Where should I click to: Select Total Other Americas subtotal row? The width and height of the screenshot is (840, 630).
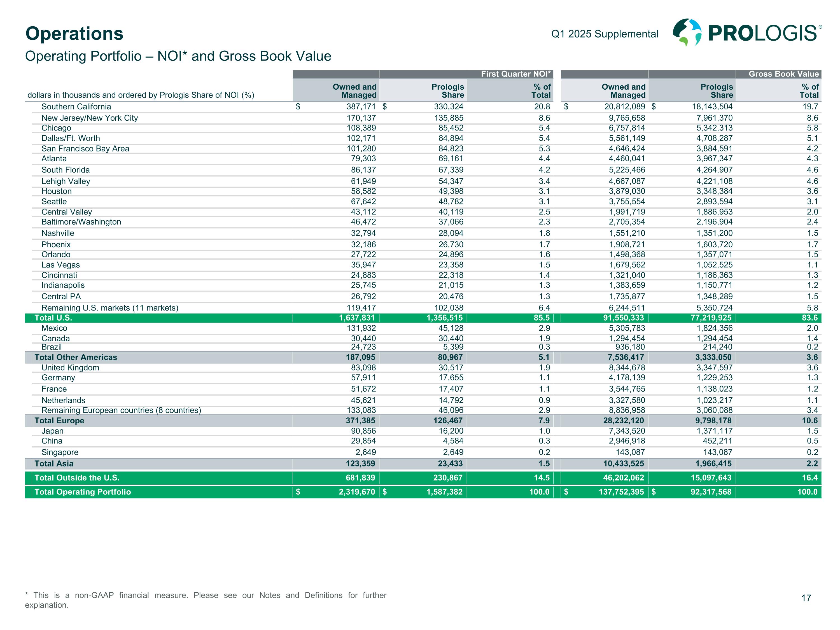click(x=76, y=357)
